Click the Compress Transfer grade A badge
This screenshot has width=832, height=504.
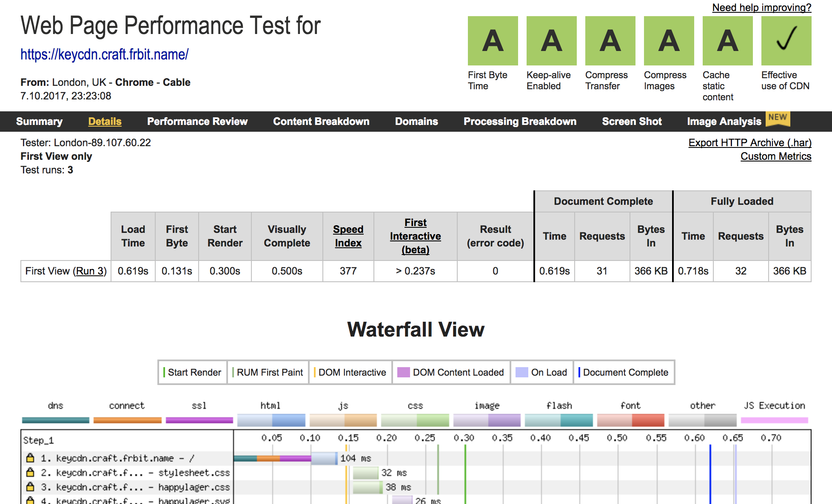tap(610, 41)
